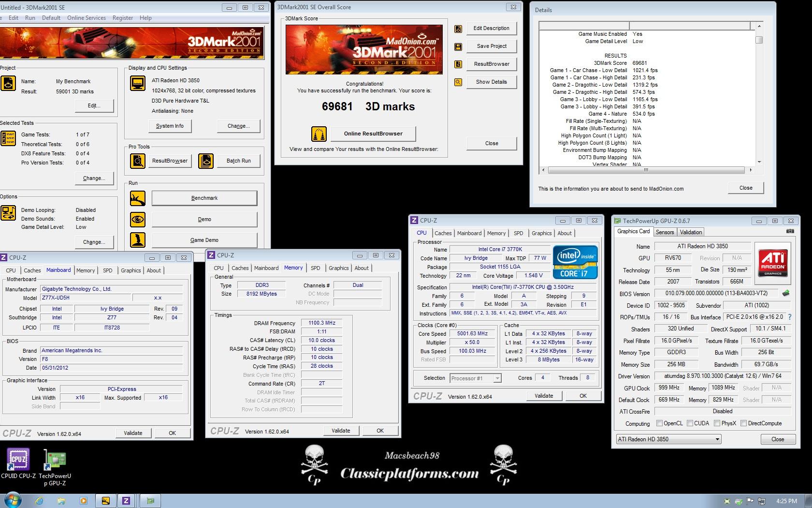Image resolution: width=812 pixels, height=508 pixels.
Task: Click Change... under Display and CPU Settings
Action: (x=239, y=126)
